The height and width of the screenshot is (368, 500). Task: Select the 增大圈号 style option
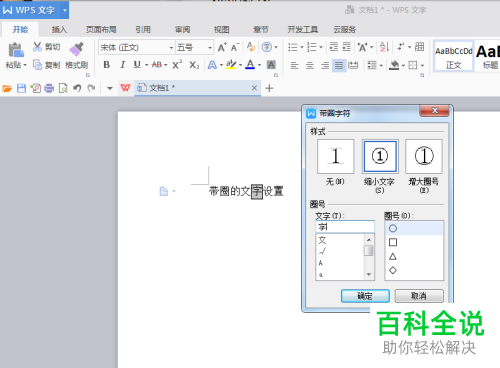point(424,156)
